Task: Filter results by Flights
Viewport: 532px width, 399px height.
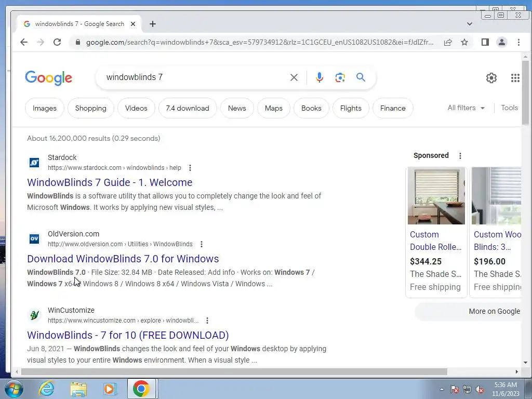Action: point(351,108)
